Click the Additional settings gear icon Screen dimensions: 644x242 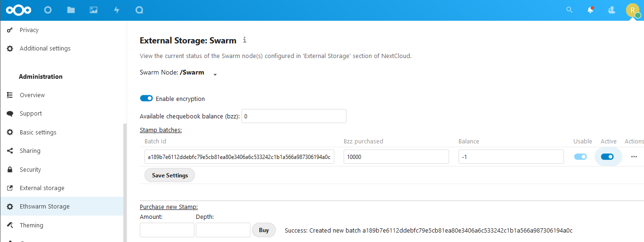click(x=10, y=48)
